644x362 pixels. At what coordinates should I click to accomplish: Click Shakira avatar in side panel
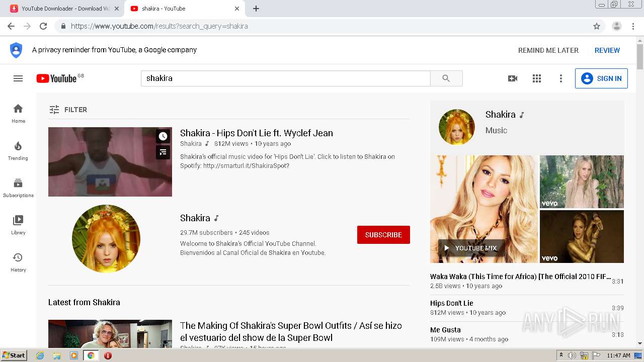coord(457,127)
